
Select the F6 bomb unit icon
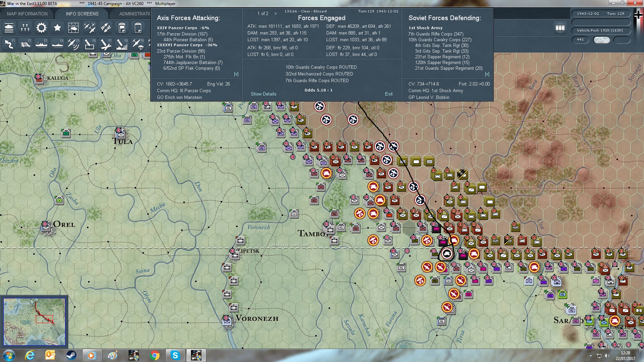[x=90, y=44]
